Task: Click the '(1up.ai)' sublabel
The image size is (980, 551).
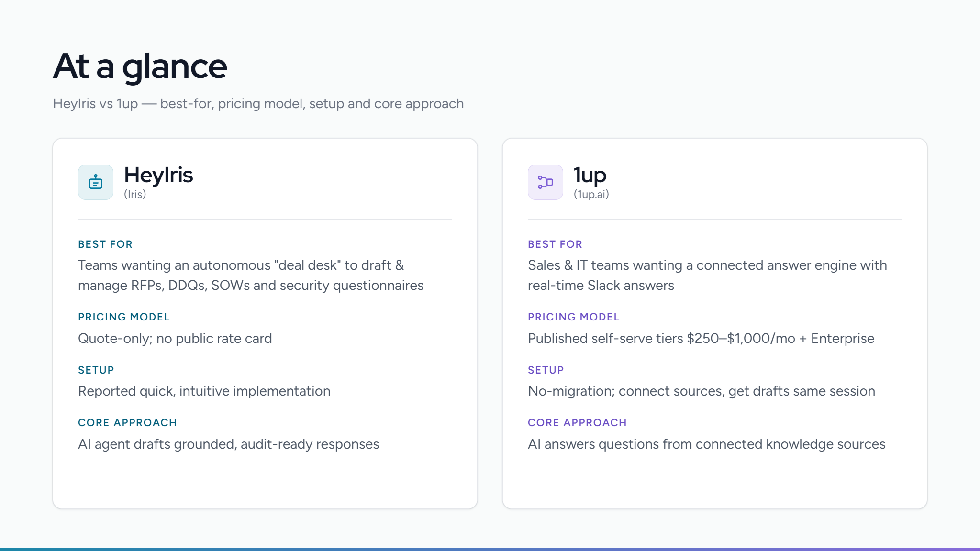Action: click(591, 194)
